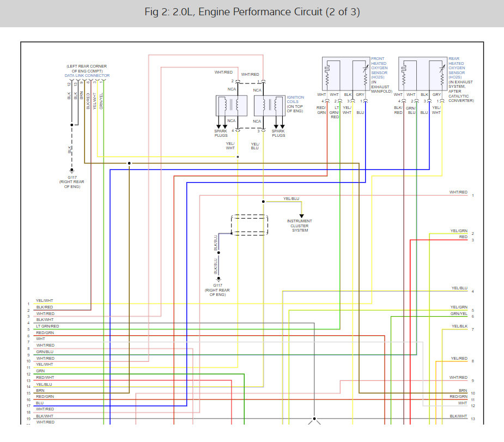Click the SPARK PLUGS label under right coil
This screenshot has height=442, width=504.
pyautogui.click(x=278, y=134)
